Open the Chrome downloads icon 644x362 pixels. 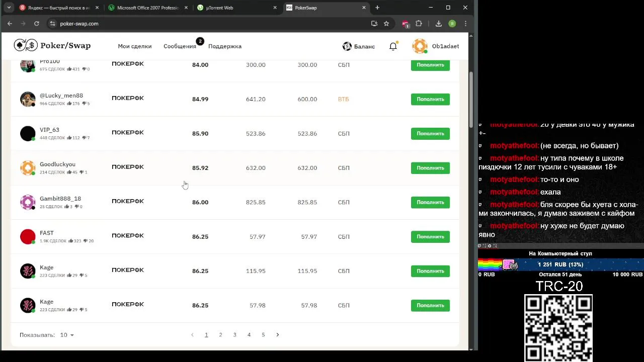pyautogui.click(x=439, y=24)
